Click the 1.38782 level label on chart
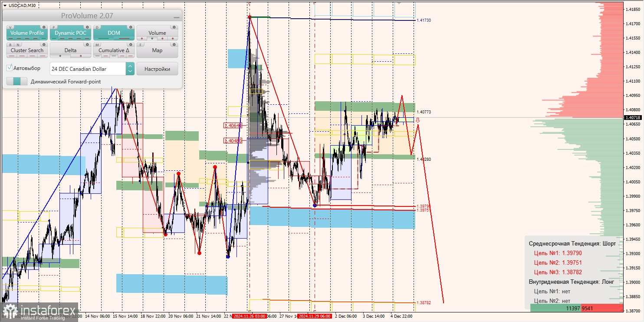644x322 pixels. coord(424,302)
